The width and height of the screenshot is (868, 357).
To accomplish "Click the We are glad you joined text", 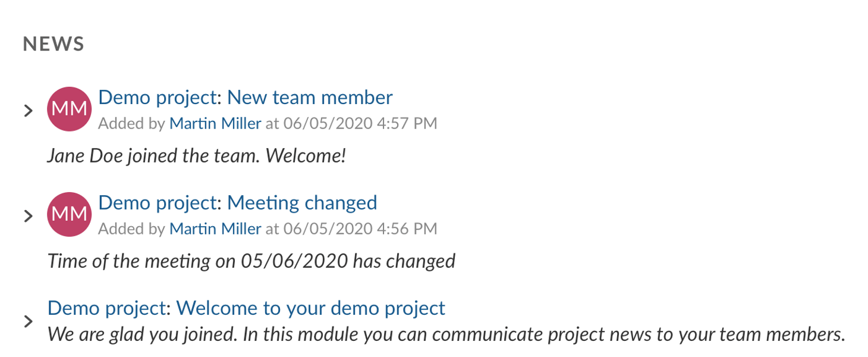I will click(446, 334).
